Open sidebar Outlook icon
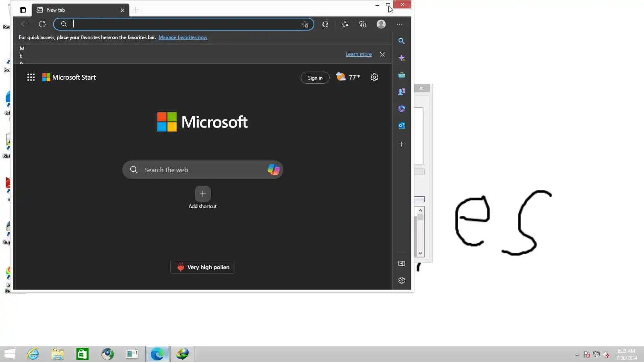This screenshot has height=362, width=644. (x=402, y=125)
